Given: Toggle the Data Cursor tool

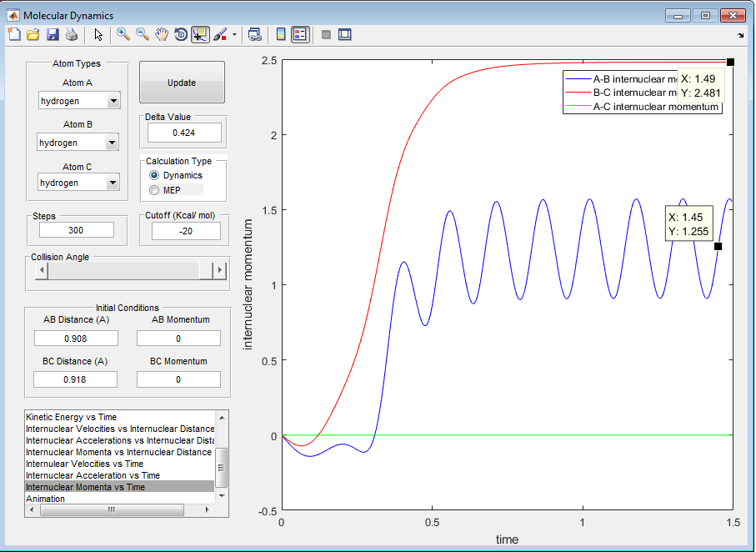Looking at the screenshot, I should click(200, 35).
